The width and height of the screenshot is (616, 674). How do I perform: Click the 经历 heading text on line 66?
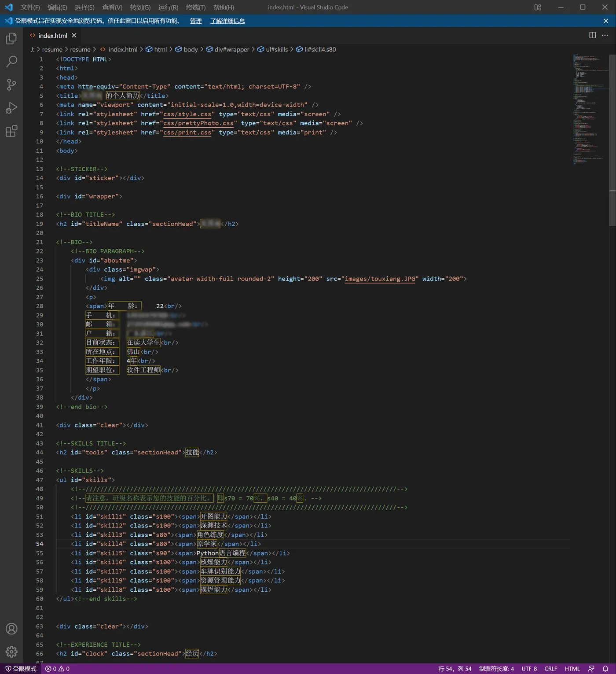[x=192, y=653]
